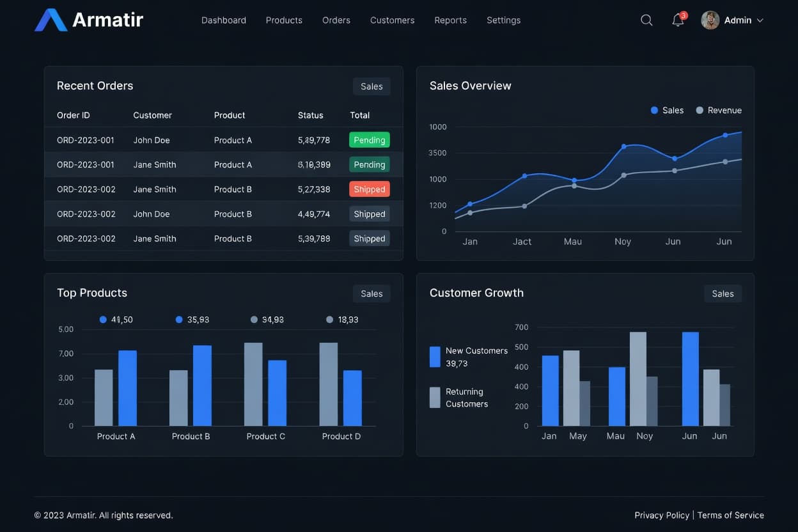The width and height of the screenshot is (798, 532).
Task: Click the Customer column header
Action: point(152,115)
